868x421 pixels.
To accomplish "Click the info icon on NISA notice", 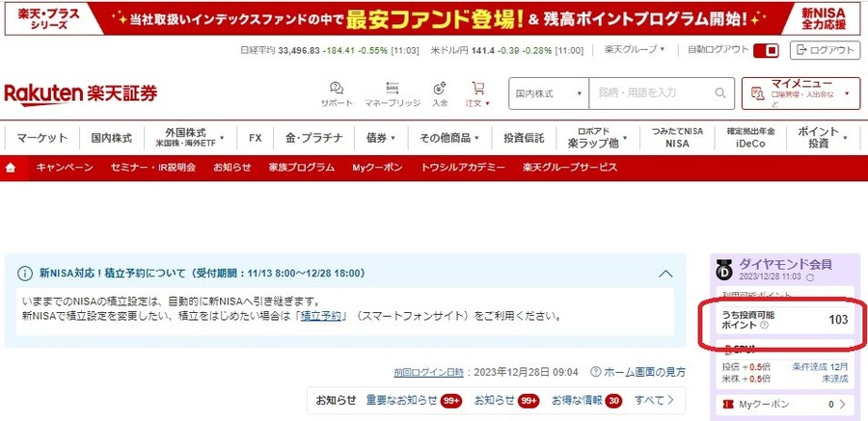I will tap(25, 274).
